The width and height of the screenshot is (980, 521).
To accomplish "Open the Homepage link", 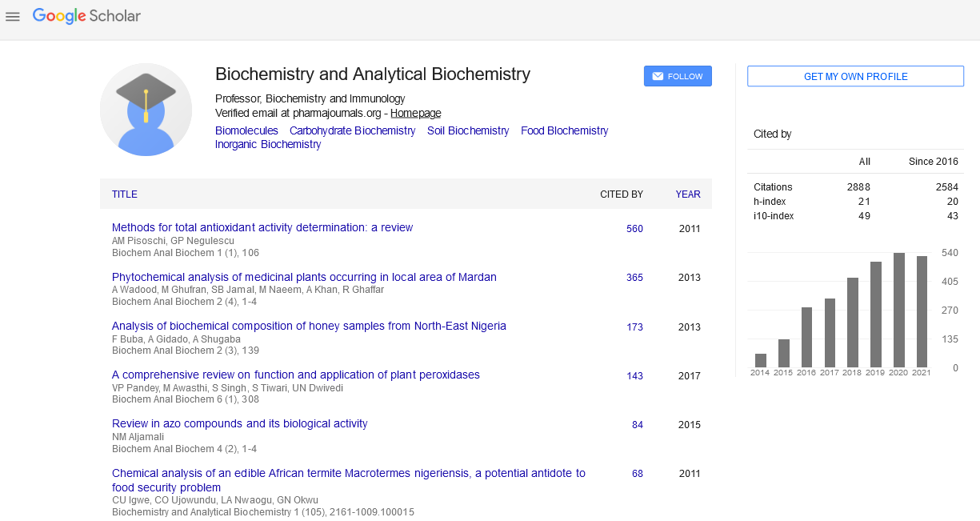I will point(415,114).
